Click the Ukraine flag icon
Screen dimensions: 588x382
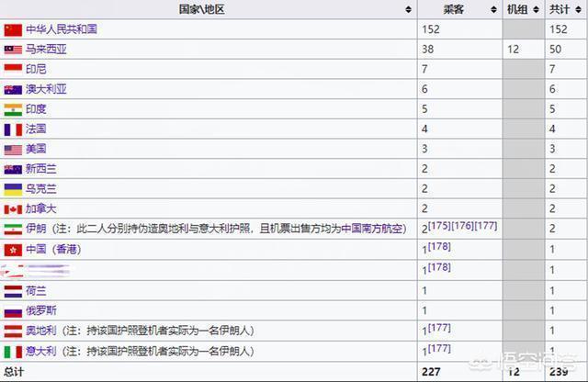point(13,189)
